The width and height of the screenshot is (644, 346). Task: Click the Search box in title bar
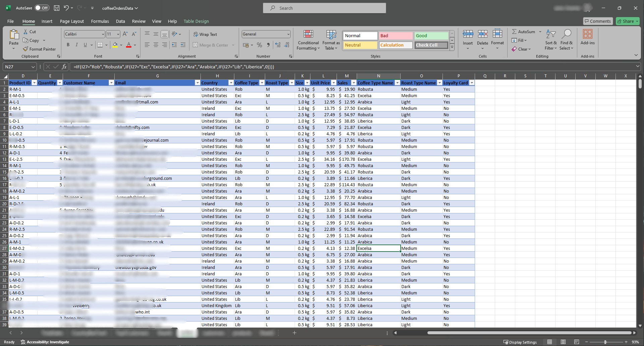pos(324,8)
